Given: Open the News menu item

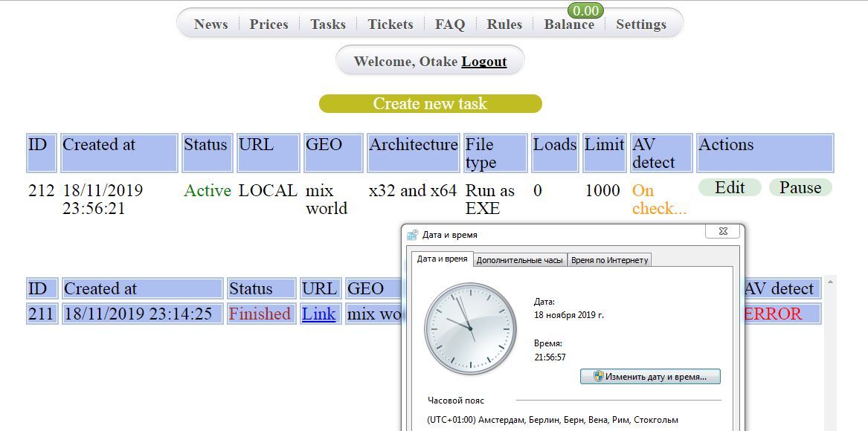Looking at the screenshot, I should [x=211, y=25].
